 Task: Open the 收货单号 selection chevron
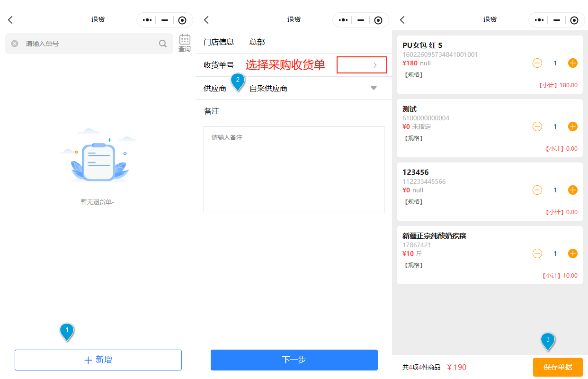click(x=374, y=65)
